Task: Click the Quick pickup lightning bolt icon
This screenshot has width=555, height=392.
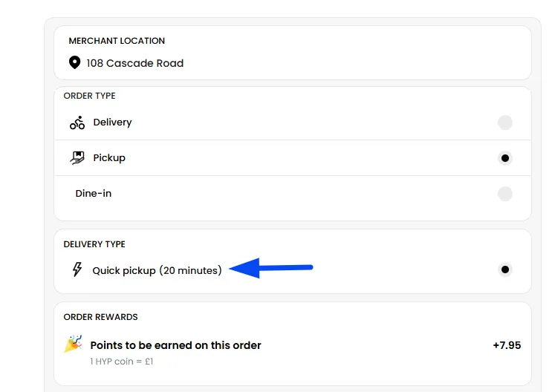Action: pyautogui.click(x=77, y=269)
